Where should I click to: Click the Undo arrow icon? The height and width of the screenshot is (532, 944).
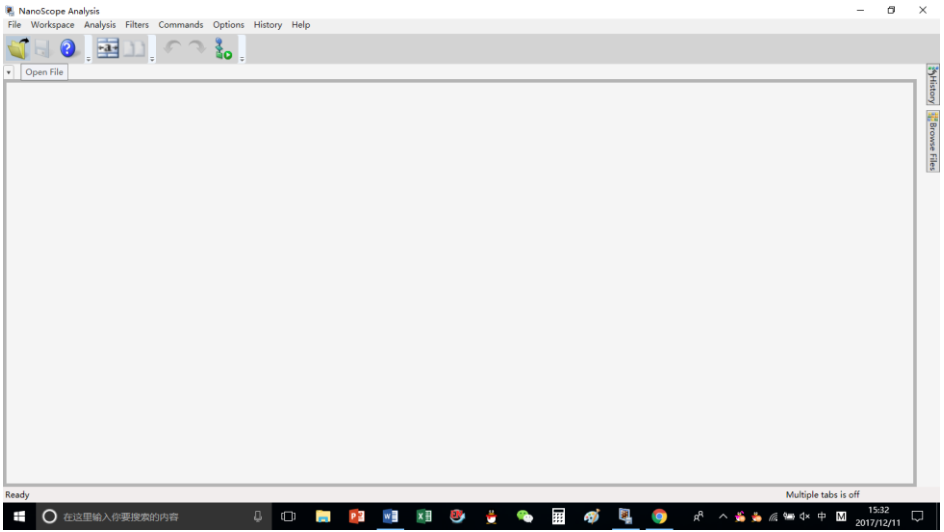tap(172, 48)
